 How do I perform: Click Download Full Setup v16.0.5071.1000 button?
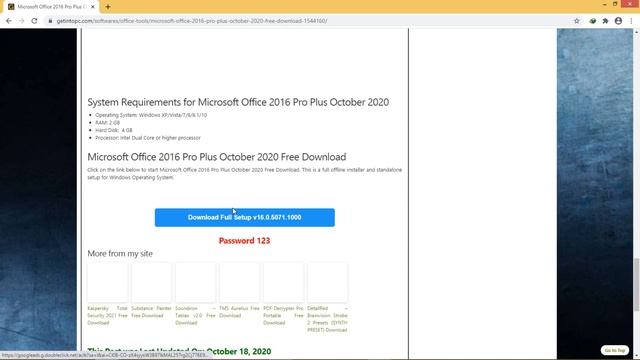pos(244,218)
